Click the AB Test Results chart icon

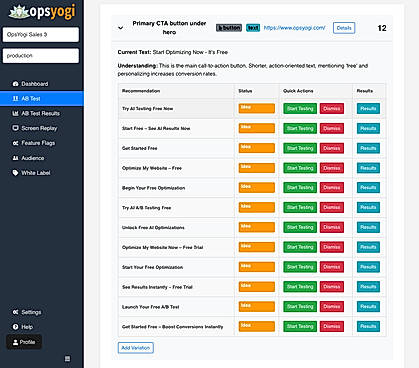click(15, 113)
